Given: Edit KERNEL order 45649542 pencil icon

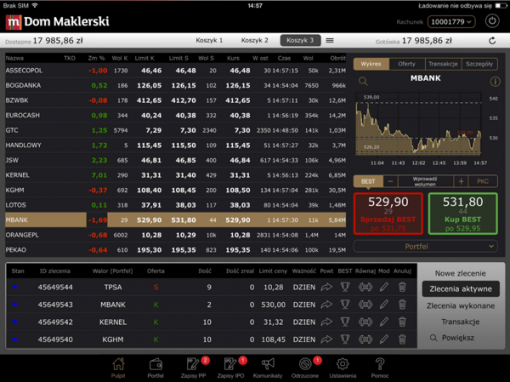Looking at the screenshot, I should [x=384, y=322].
